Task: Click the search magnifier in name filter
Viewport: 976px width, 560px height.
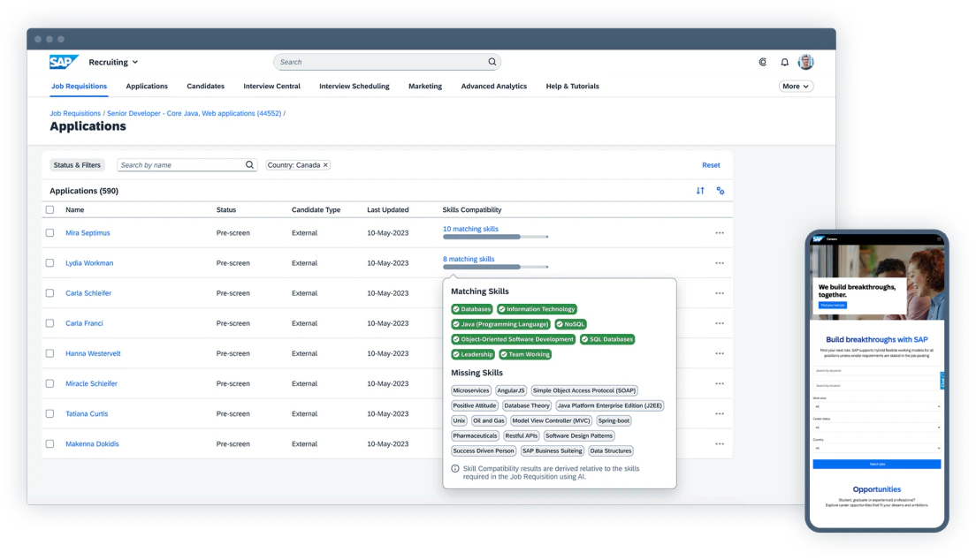Action: [248, 164]
